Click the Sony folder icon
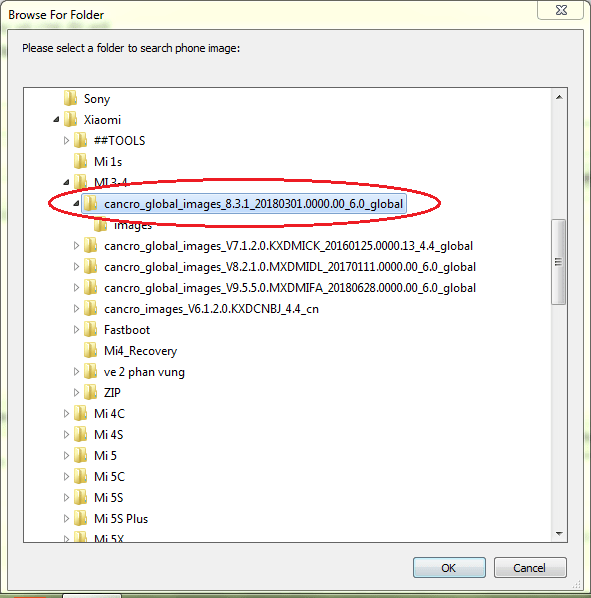This screenshot has height=598, width=591. (x=71, y=98)
